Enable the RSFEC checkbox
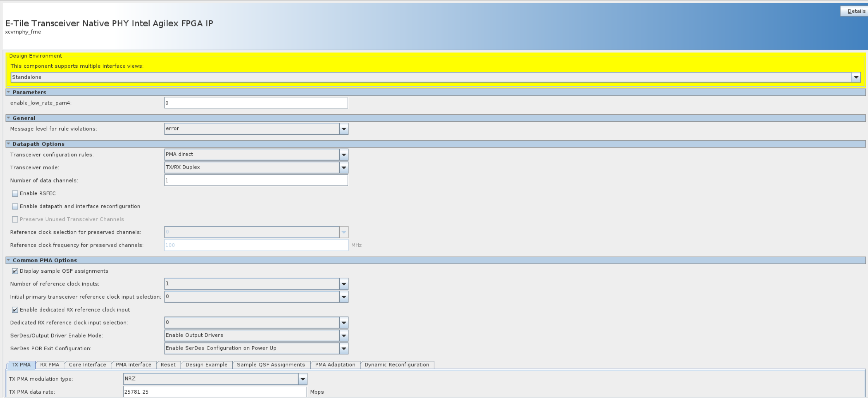Image resolution: width=868 pixels, height=398 pixels. [15, 193]
